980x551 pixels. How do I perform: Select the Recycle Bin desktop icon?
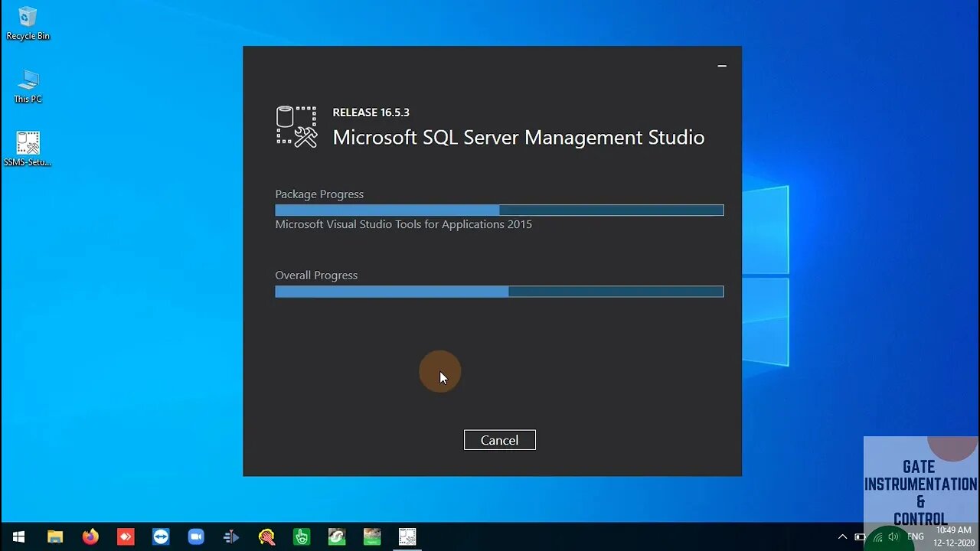tap(28, 24)
